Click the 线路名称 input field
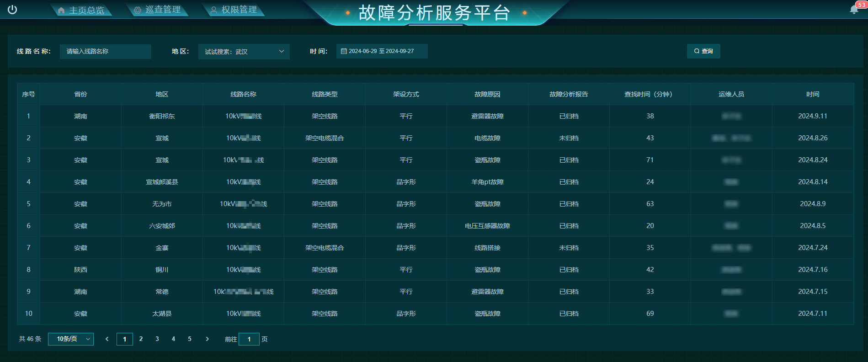Screen dimensions: 868x362 (105, 52)
